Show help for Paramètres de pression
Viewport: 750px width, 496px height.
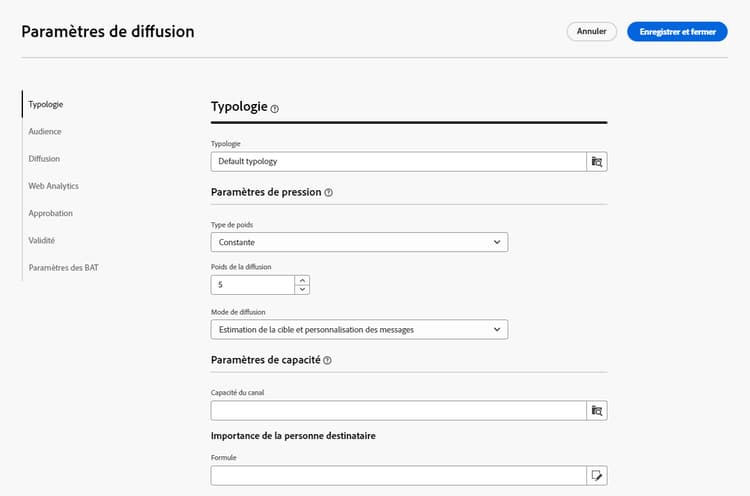[x=329, y=192]
